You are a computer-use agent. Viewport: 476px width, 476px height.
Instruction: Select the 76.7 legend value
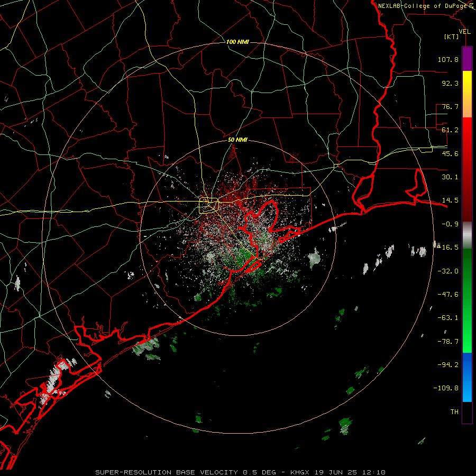coord(450,106)
